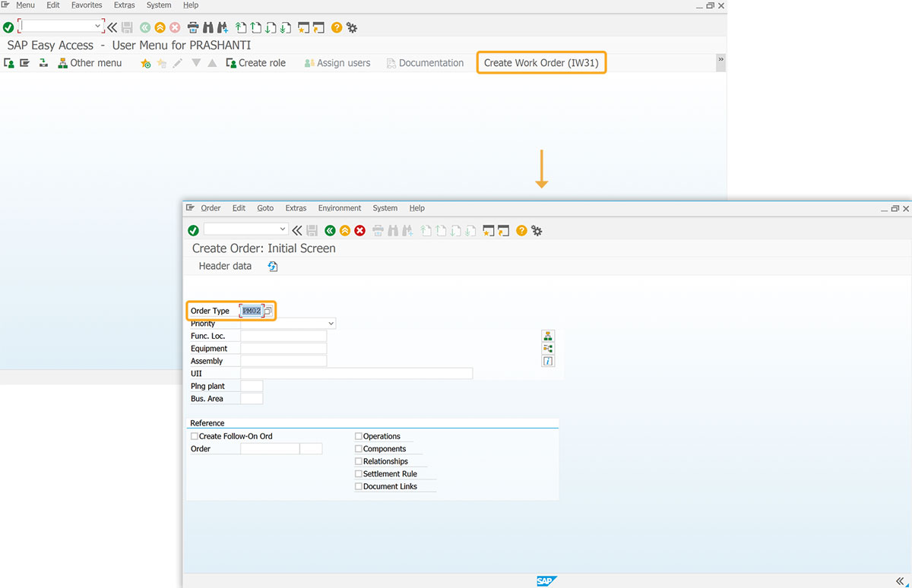The image size is (912, 588).
Task: Click refresh document icon beside Header data
Action: click(273, 266)
